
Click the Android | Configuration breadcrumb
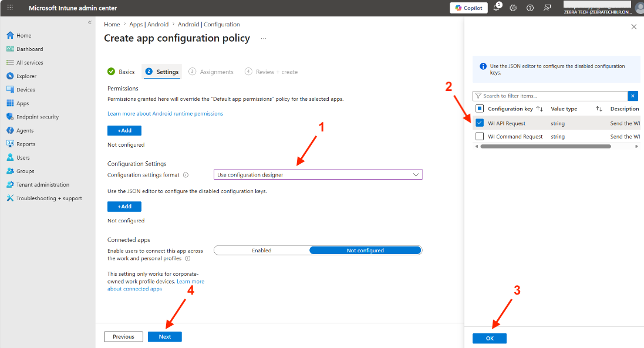pyautogui.click(x=208, y=24)
